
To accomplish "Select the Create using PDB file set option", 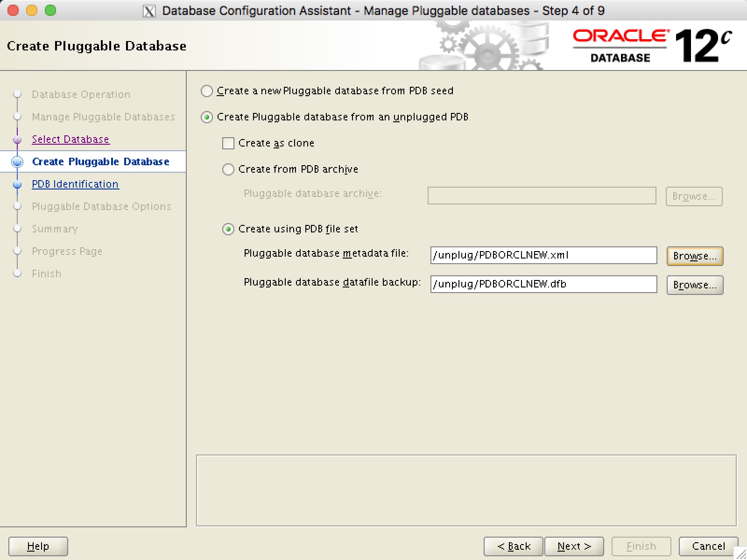I will tap(228, 229).
